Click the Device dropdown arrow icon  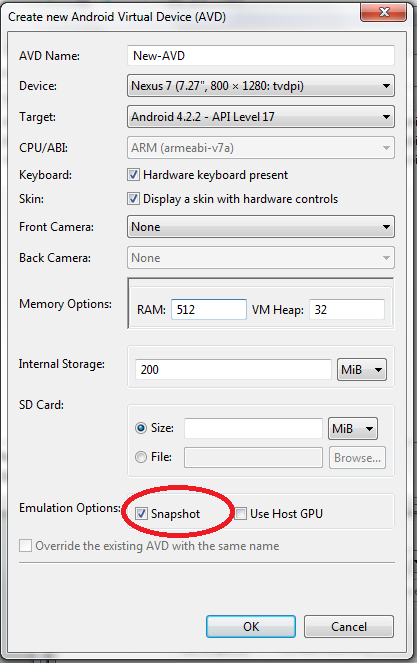pyautogui.click(x=386, y=86)
